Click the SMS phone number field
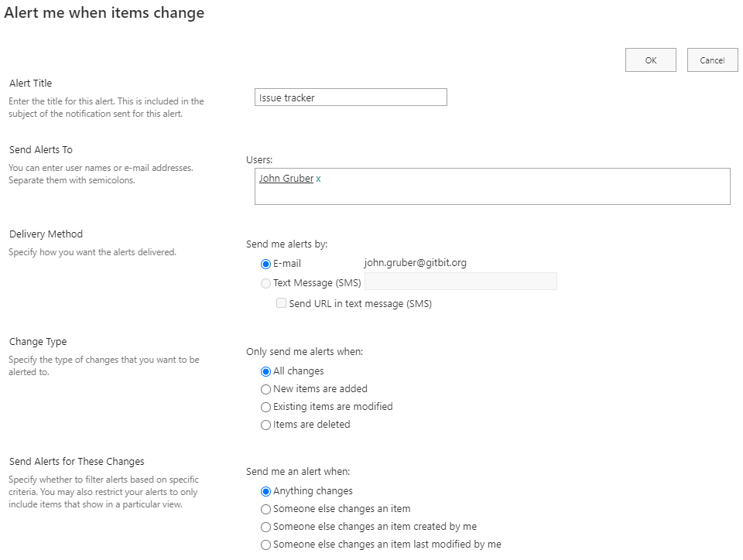Screen dimensions: 743x560 point(461,281)
